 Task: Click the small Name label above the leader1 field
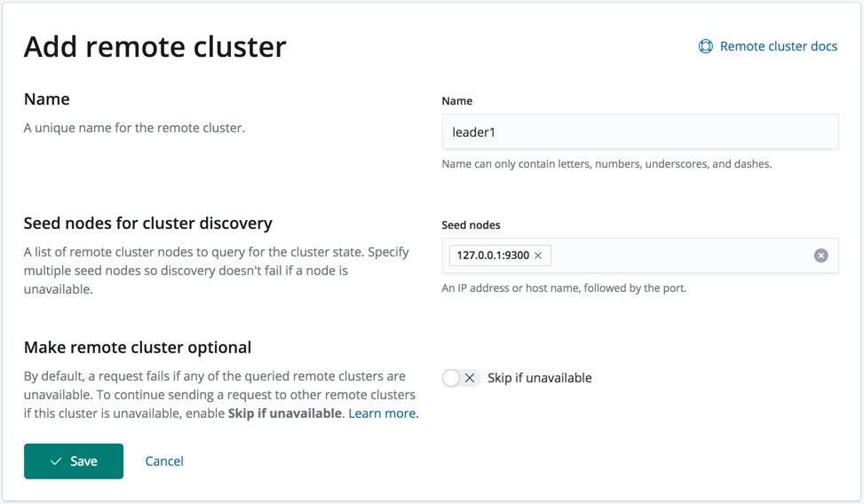(x=456, y=101)
